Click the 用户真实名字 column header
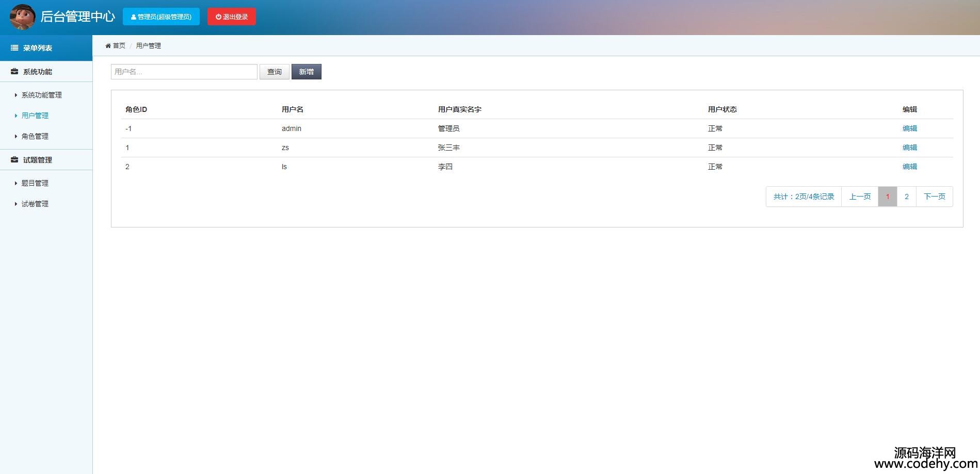 460,109
